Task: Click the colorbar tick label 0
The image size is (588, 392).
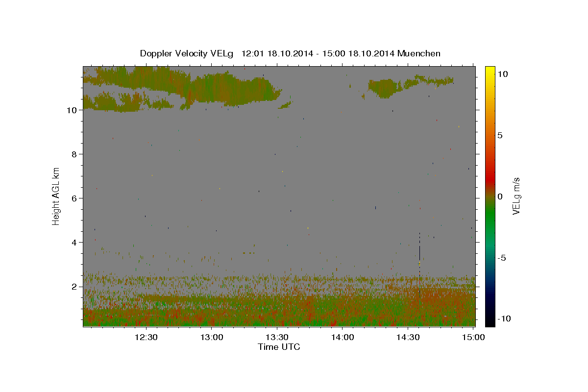Action: click(500, 196)
